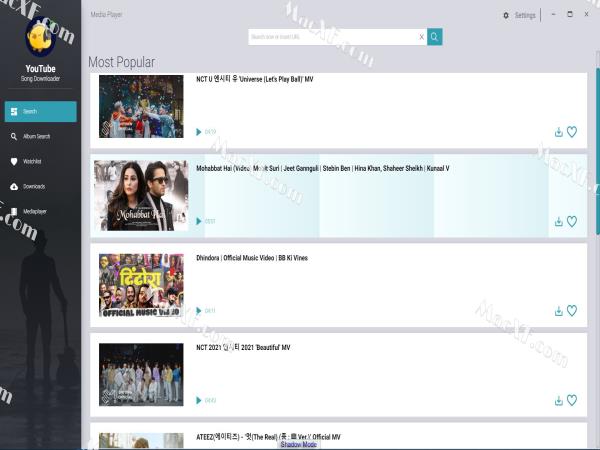The width and height of the screenshot is (600, 450).
Task: Download NCT U Universe MV
Action: [559, 132]
